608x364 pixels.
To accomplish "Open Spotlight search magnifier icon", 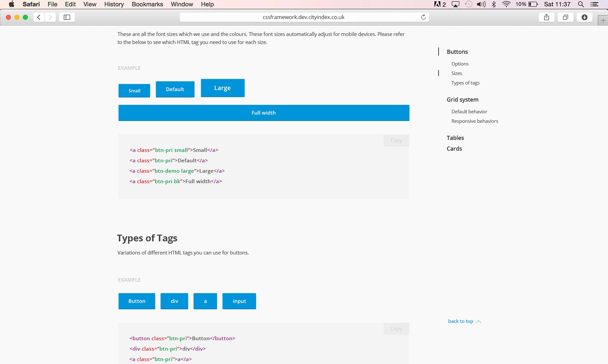I will (581, 4).
